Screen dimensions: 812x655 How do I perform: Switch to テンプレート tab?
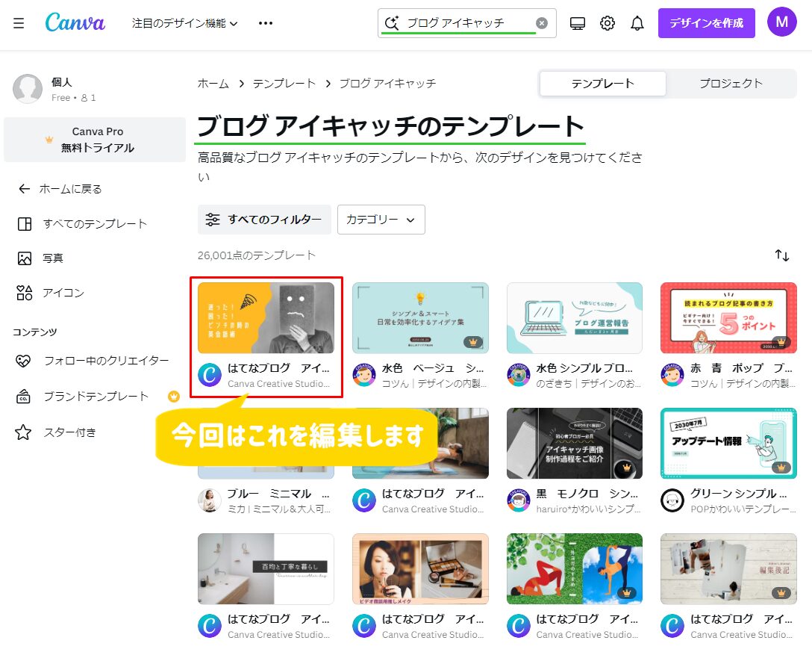click(x=603, y=84)
